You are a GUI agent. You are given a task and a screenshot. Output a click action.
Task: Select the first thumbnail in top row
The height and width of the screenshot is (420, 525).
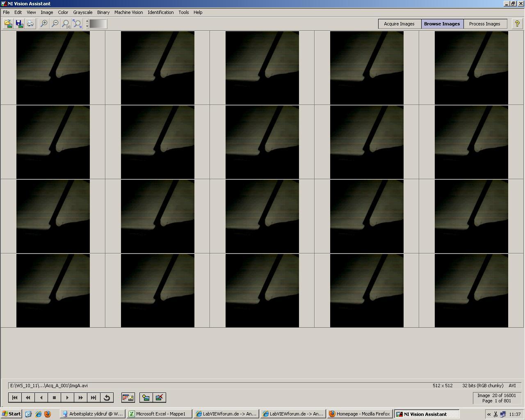[53, 68]
